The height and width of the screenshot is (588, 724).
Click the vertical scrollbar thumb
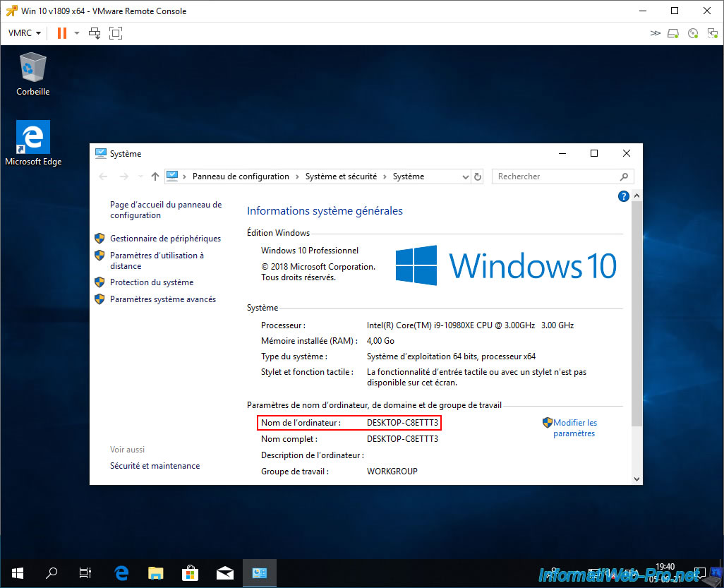[636, 314]
